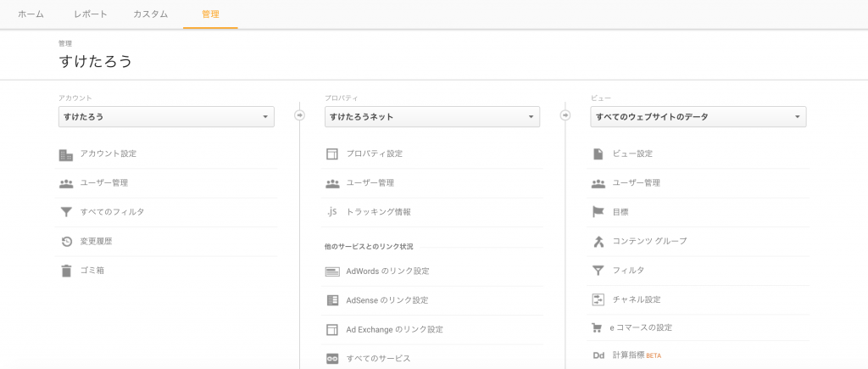Click the ゴミ箱 trash can icon
Viewport: 868px width, 369px height.
pyautogui.click(x=66, y=271)
